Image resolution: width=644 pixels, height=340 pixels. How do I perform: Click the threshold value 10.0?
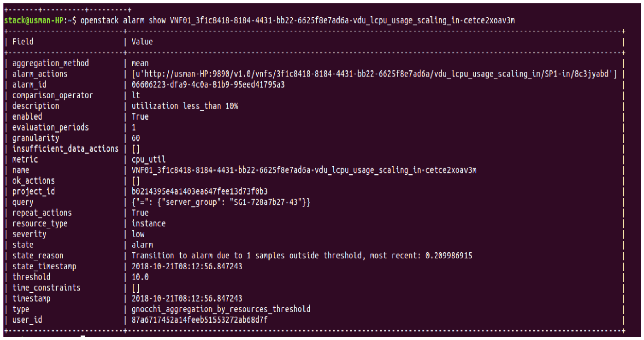[140, 277]
